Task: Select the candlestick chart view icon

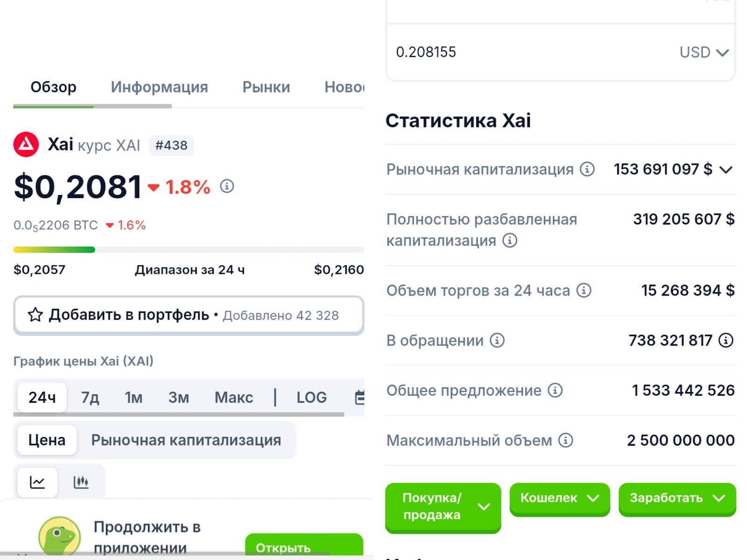Action: [x=81, y=482]
